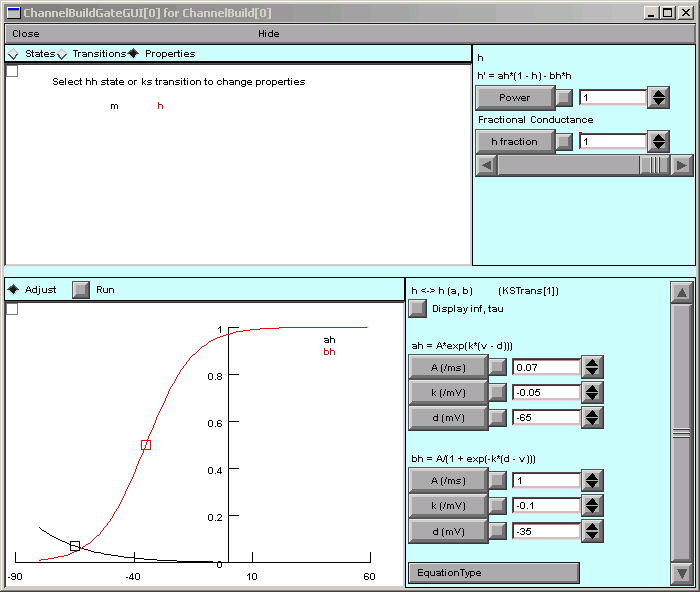Click the Power button
Viewport: 700px width, 592px height.
click(x=515, y=98)
